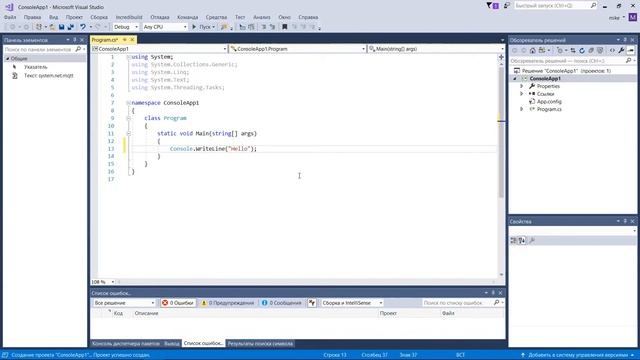Select the Pointer item in Toolbox
Viewport: 640px width, 360px height.
[x=36, y=67]
